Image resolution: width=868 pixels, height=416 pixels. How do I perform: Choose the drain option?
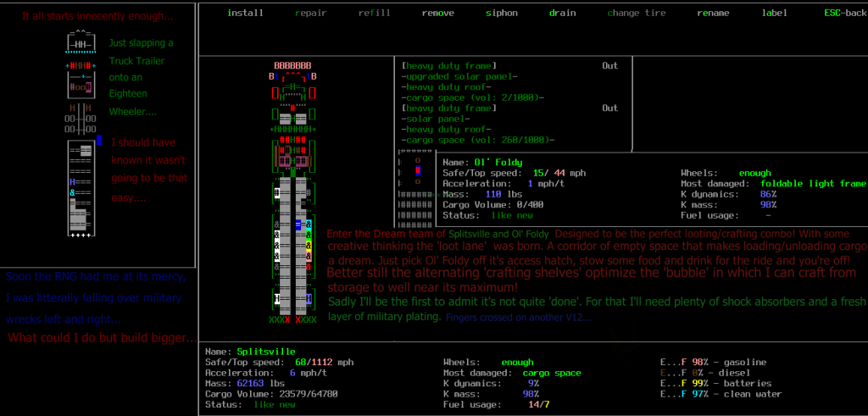click(562, 14)
